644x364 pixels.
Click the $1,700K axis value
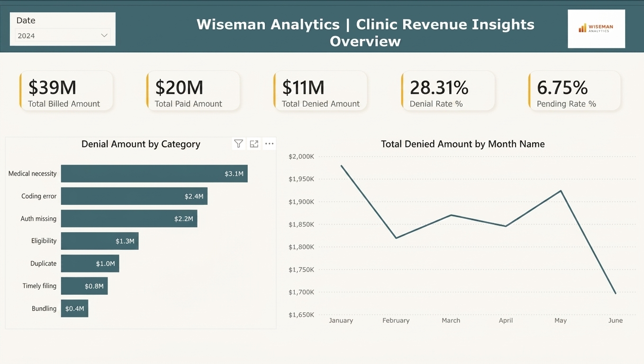point(301,292)
